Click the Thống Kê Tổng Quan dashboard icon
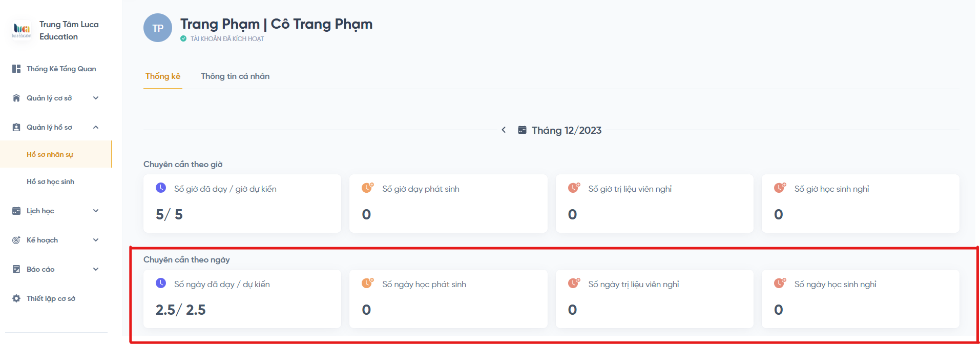Viewport: 980px width, 344px height. (x=16, y=69)
